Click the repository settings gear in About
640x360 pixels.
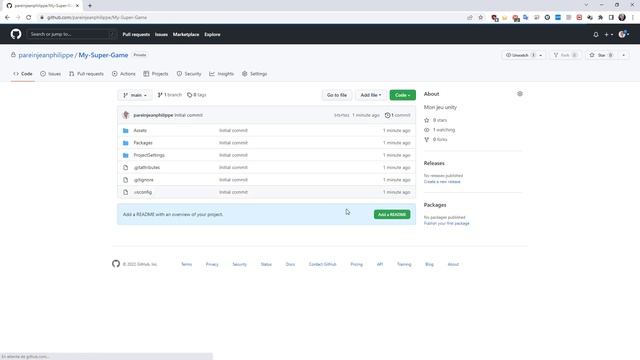click(520, 94)
